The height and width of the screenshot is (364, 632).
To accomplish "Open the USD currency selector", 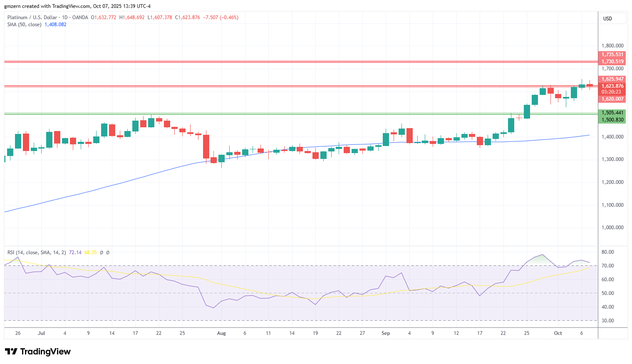I will (612, 19).
